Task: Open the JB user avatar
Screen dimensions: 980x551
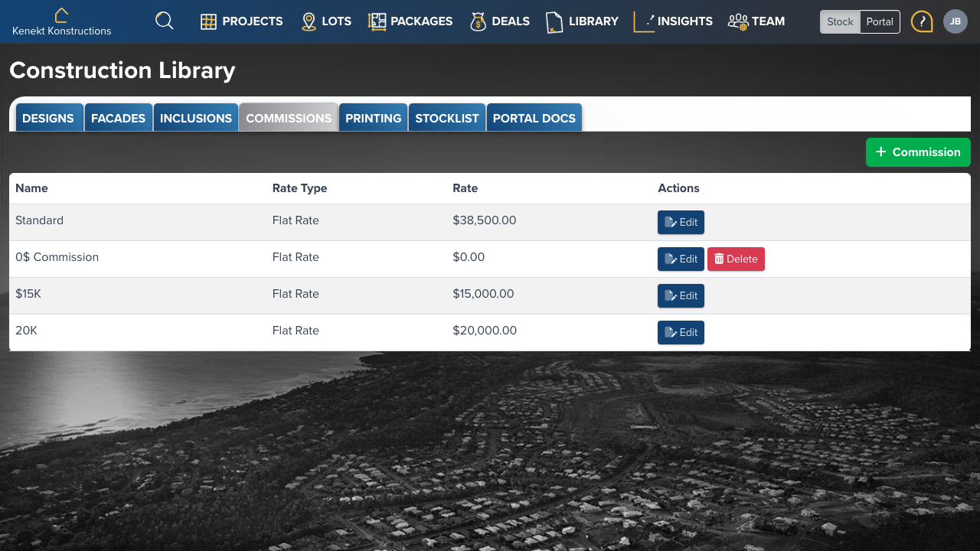Action: (955, 21)
